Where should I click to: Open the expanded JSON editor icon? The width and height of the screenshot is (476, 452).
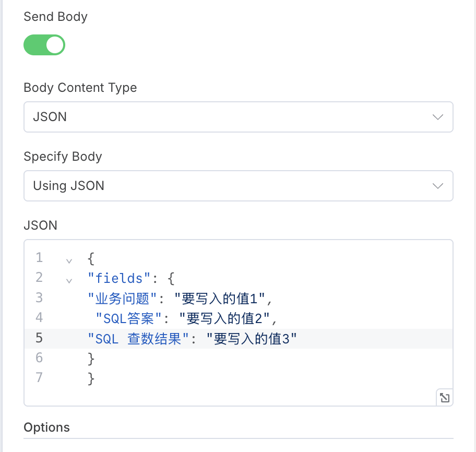coord(444,398)
